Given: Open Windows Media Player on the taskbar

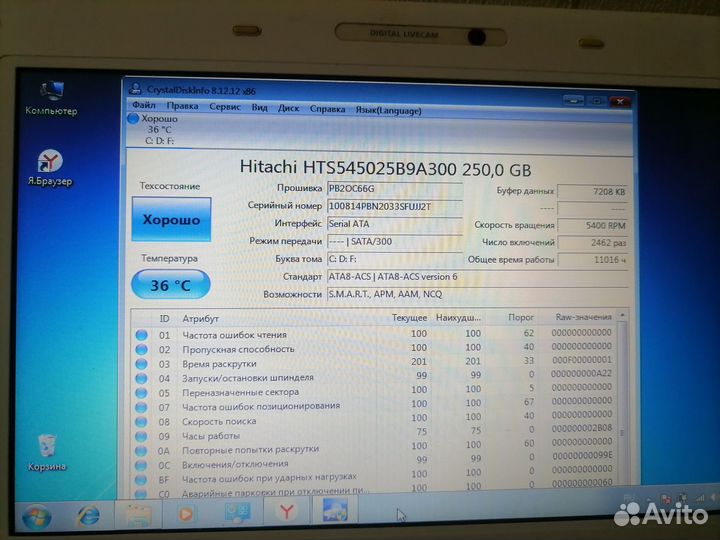Looking at the screenshot, I should pyautogui.click(x=186, y=514).
